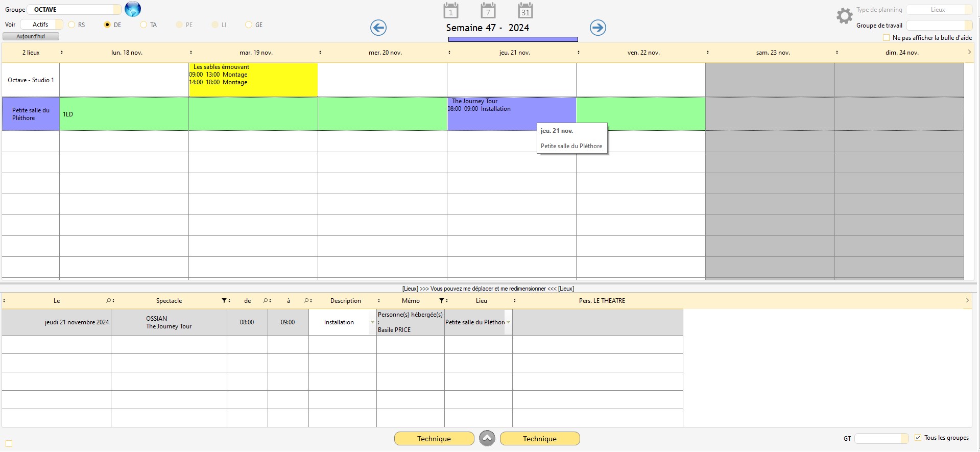Open planning settings gear icon

tap(844, 16)
